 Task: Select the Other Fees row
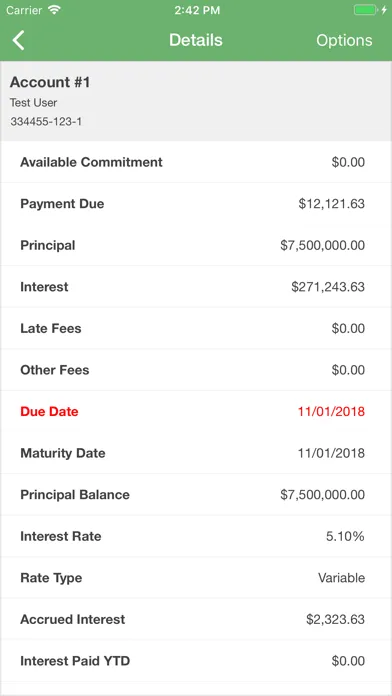coord(196,370)
